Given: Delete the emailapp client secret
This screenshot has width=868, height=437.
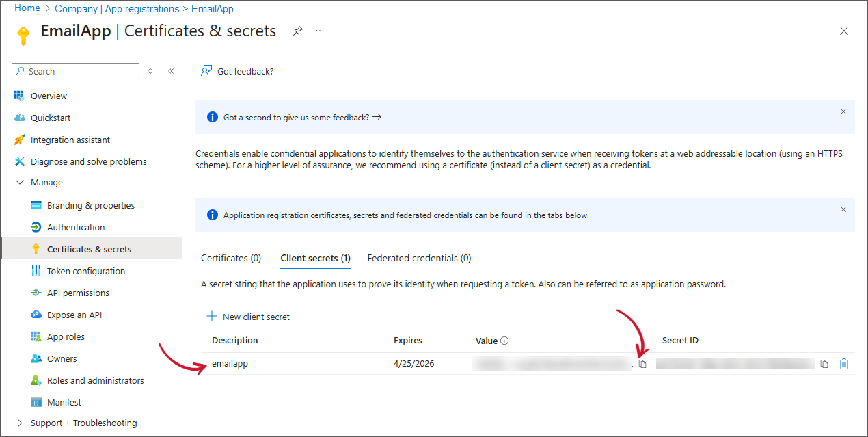Looking at the screenshot, I should click(844, 363).
